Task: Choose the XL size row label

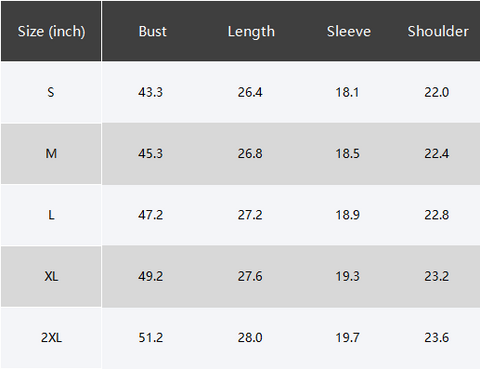Action: (51, 276)
